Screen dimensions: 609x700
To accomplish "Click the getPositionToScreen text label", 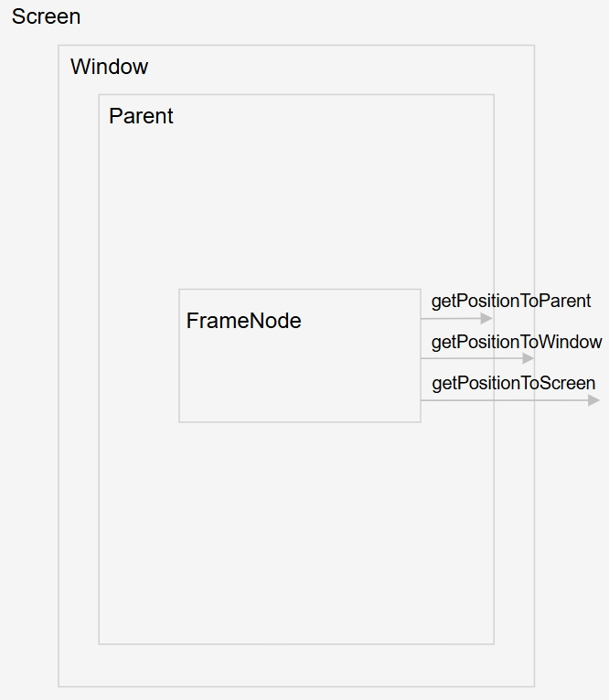I will tap(513, 383).
